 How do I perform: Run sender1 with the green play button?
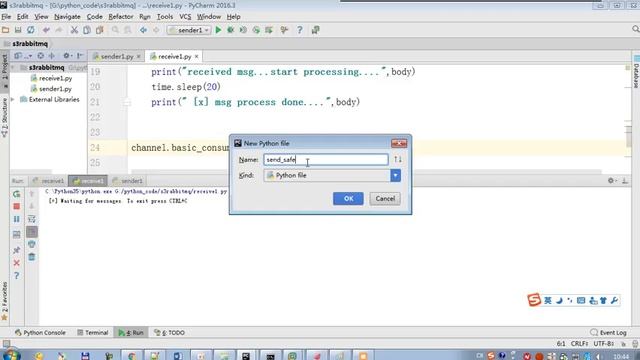pyautogui.click(x=218, y=30)
